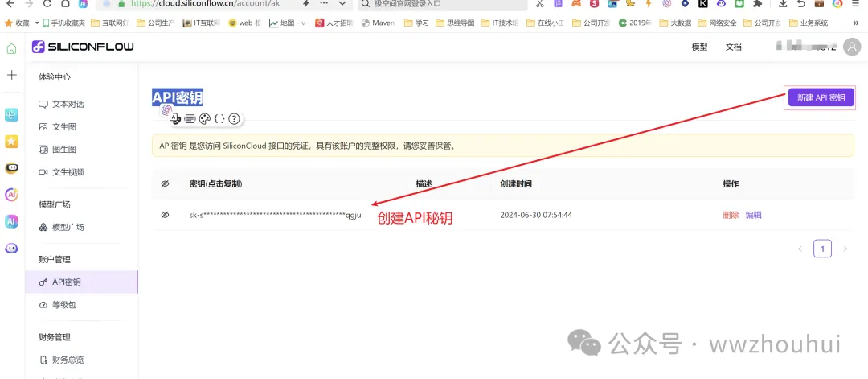
Task: Click the browser search box 极空间官网登录入口
Action: click(x=443, y=4)
